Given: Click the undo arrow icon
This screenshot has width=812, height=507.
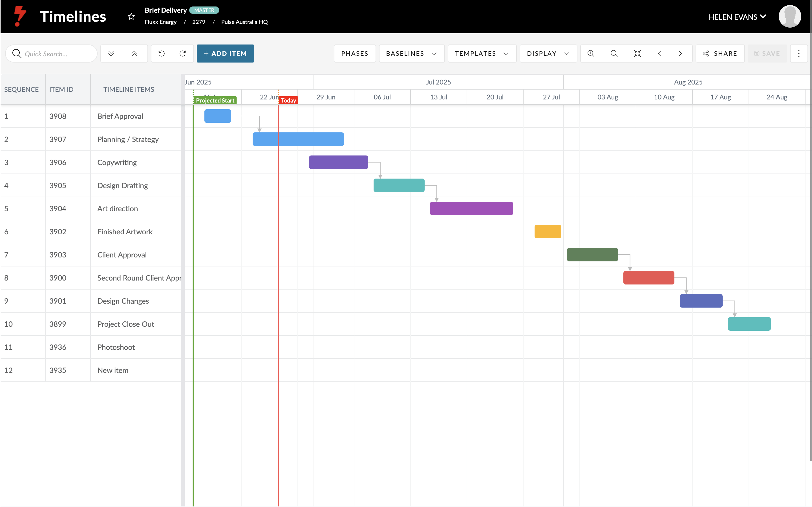Looking at the screenshot, I should [162, 54].
